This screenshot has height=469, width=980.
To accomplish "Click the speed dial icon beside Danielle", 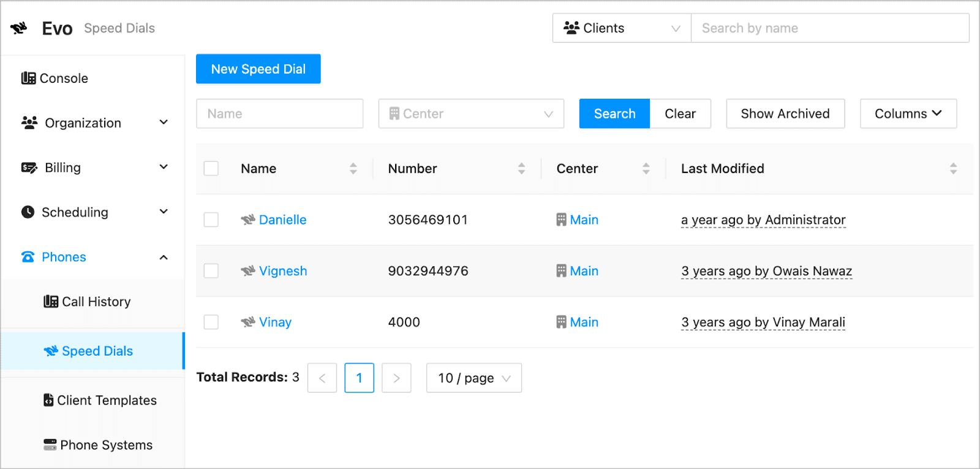I will [x=248, y=219].
